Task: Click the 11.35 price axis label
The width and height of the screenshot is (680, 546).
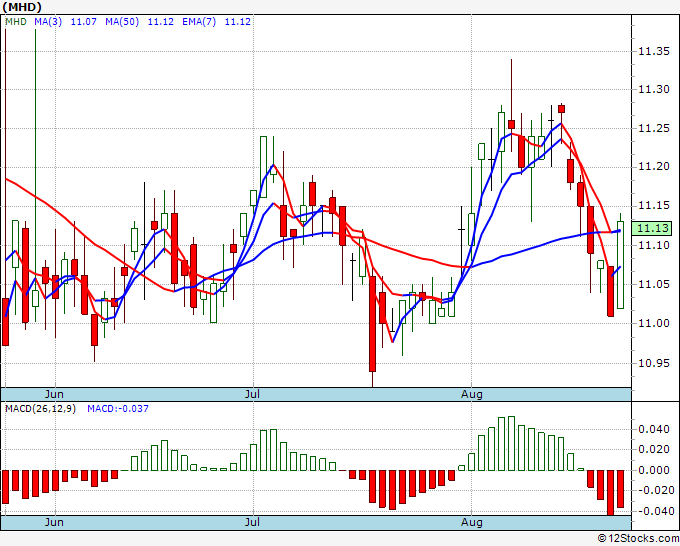Action: click(654, 52)
